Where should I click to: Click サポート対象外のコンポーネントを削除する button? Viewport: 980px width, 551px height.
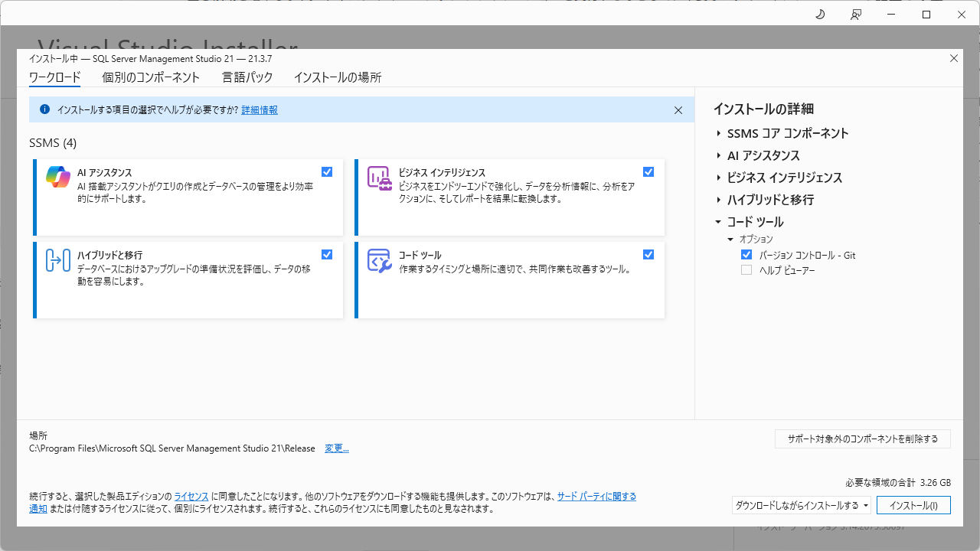[863, 439]
